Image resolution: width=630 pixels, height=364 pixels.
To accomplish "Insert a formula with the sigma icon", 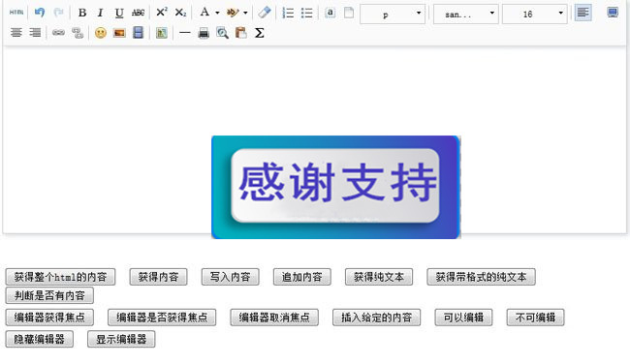I will pyautogui.click(x=260, y=33).
